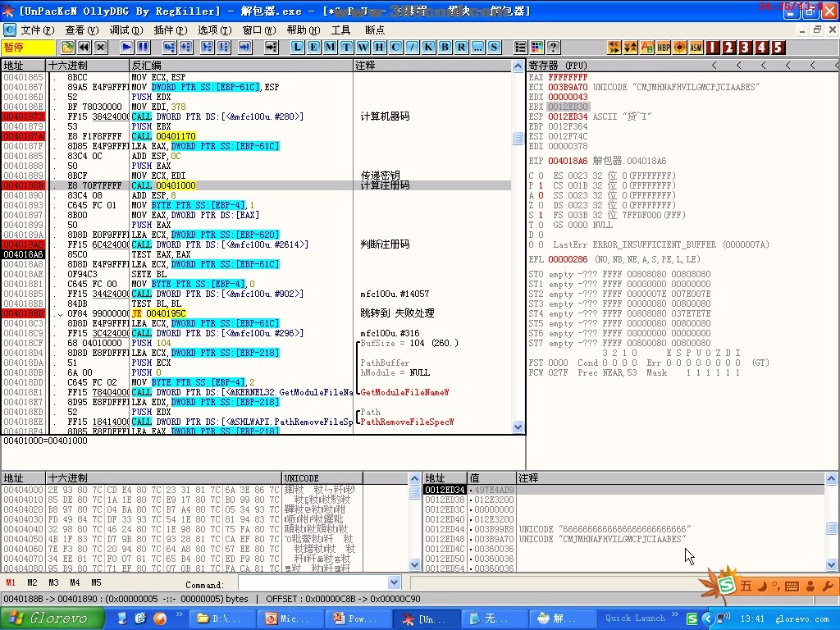Click the HBP hardware breakpoints icon
This screenshot has width=840, height=630.
point(663,48)
